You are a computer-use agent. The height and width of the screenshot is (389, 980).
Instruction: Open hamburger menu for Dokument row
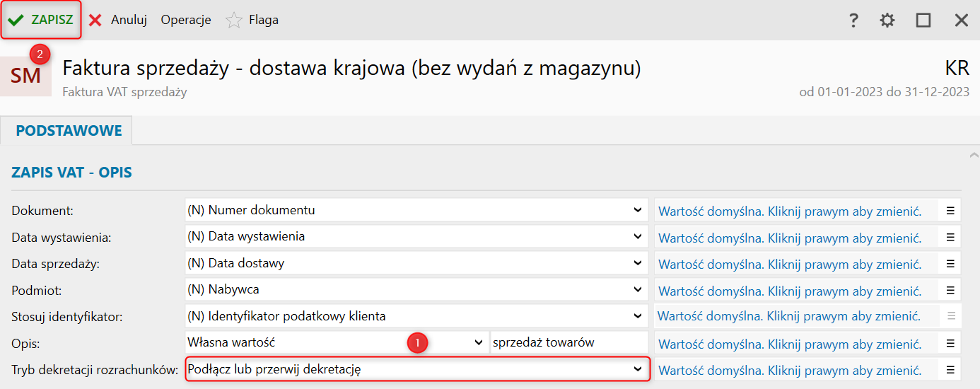coord(950,211)
